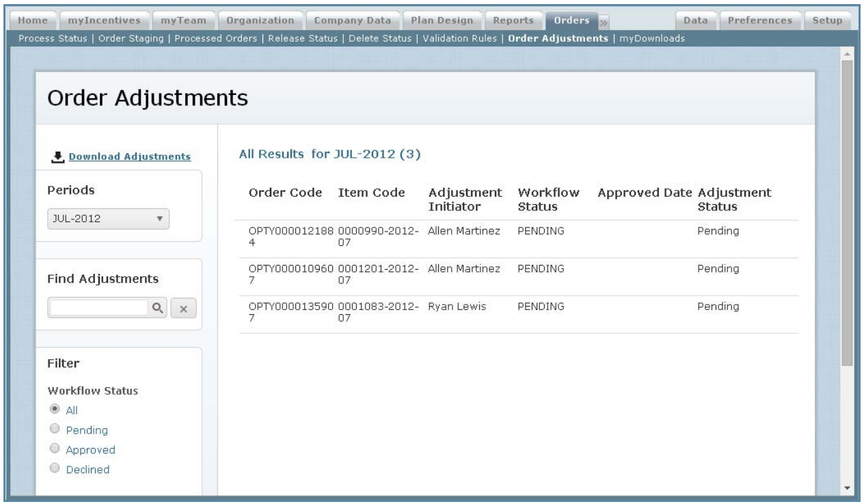Click item code 0001083-2012-07
The image size is (864, 504).
point(377,312)
